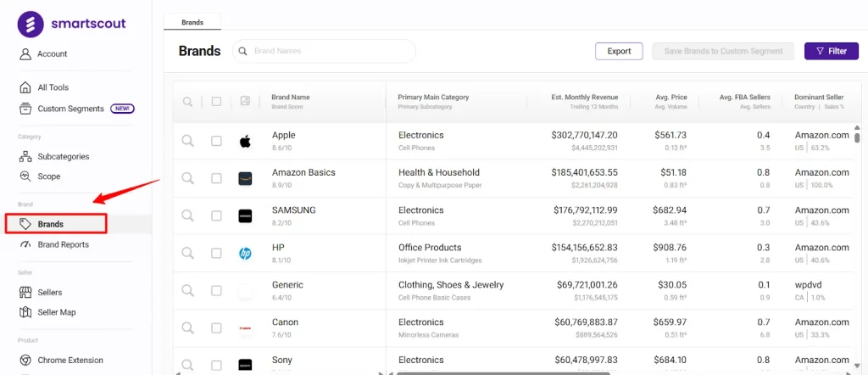Click the Apple row magnifier icon

click(188, 141)
